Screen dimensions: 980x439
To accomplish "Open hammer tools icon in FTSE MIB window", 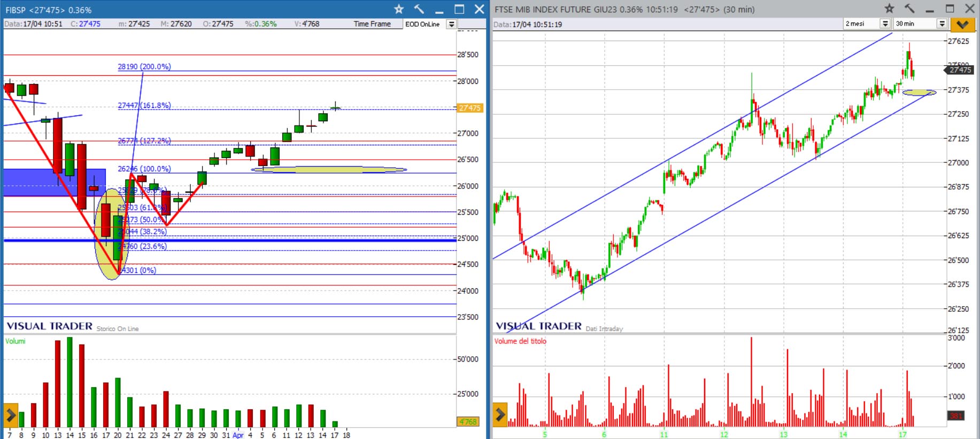I will pyautogui.click(x=909, y=9).
